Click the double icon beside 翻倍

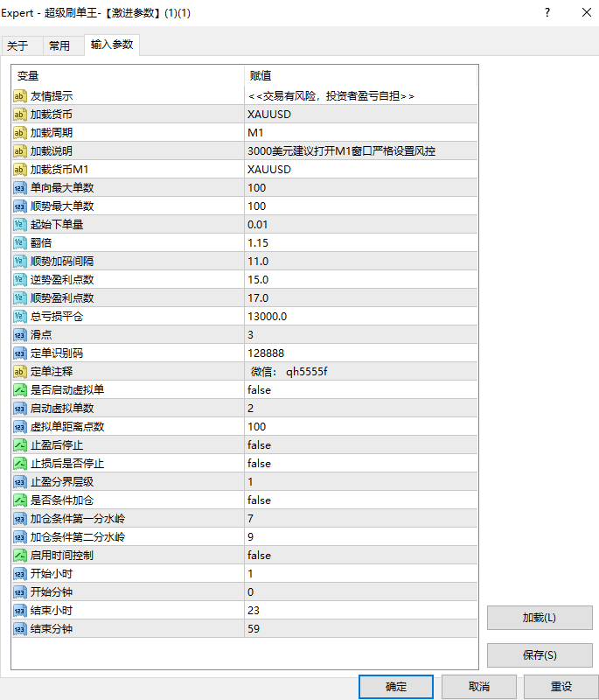(x=19, y=243)
